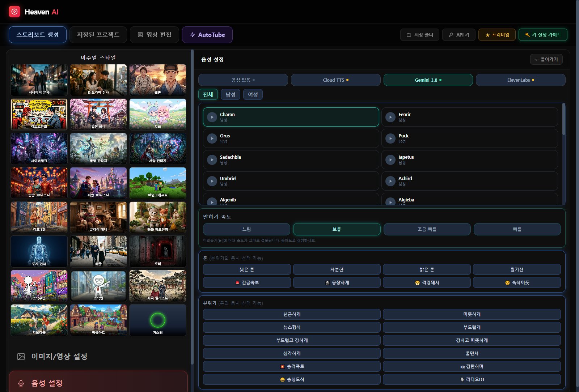Open the 저장 폴더 folder button
579x392 pixels.
coord(420,35)
